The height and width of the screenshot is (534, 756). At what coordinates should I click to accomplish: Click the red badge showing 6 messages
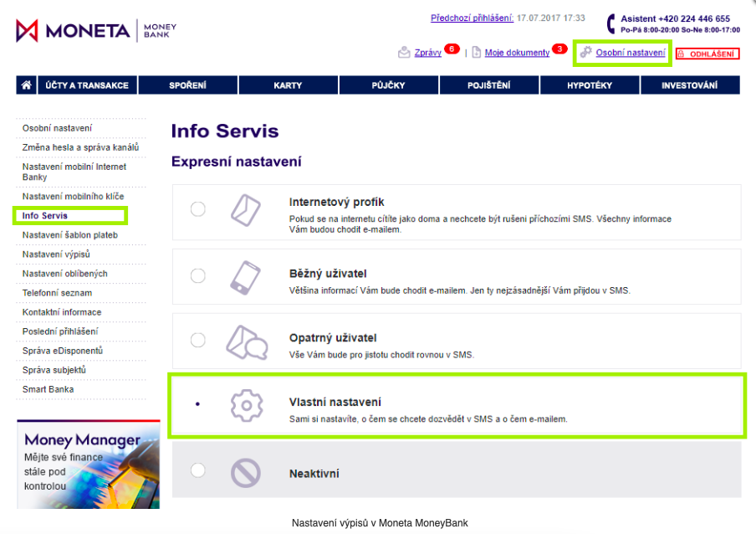pyautogui.click(x=452, y=49)
